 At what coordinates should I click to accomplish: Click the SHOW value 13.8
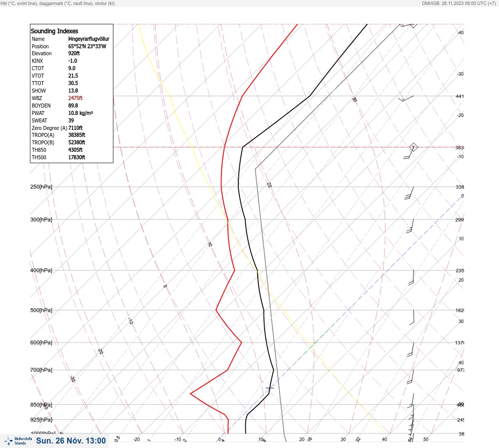(73, 91)
